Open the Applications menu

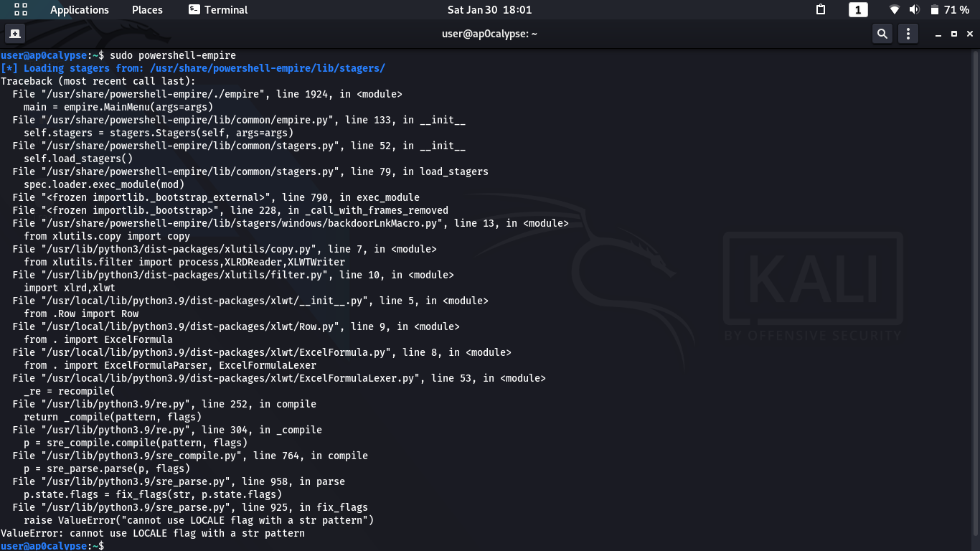79,10
